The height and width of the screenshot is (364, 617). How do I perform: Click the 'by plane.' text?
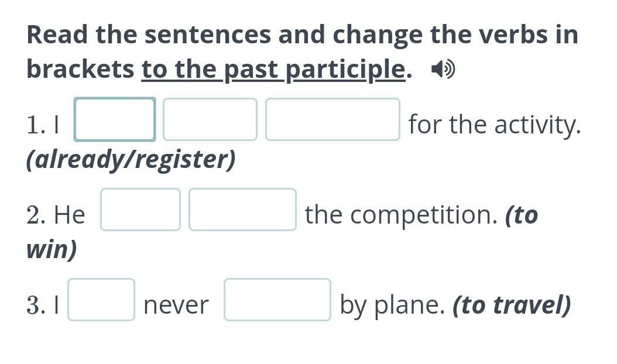coord(392,305)
